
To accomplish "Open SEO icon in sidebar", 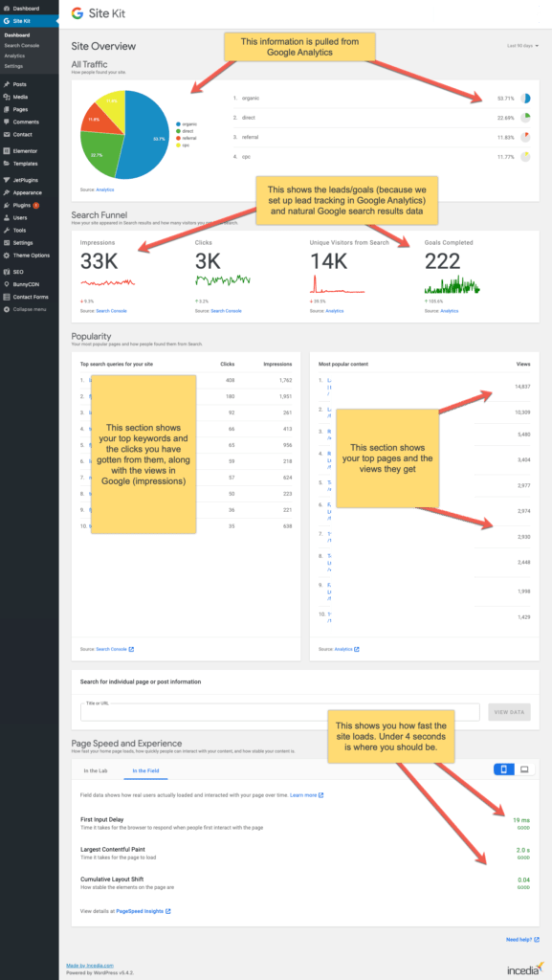I will pyautogui.click(x=7, y=272).
